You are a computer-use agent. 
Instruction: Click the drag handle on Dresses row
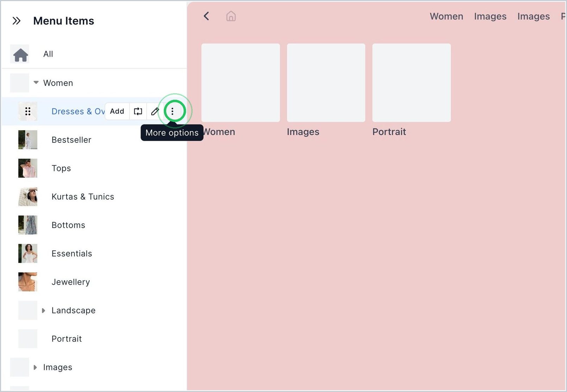point(28,112)
